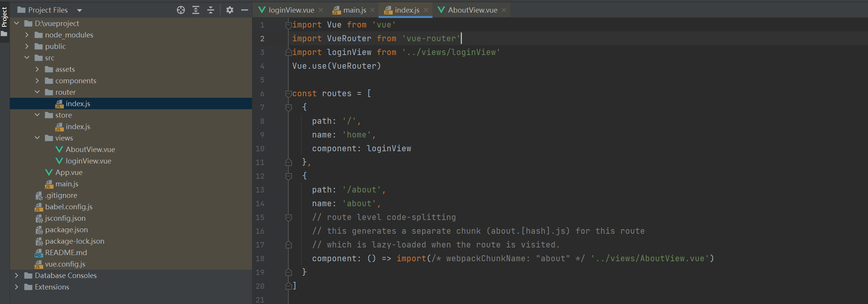Close the loginView.vue tab
Viewport: 868px width, 304px height.
click(321, 10)
